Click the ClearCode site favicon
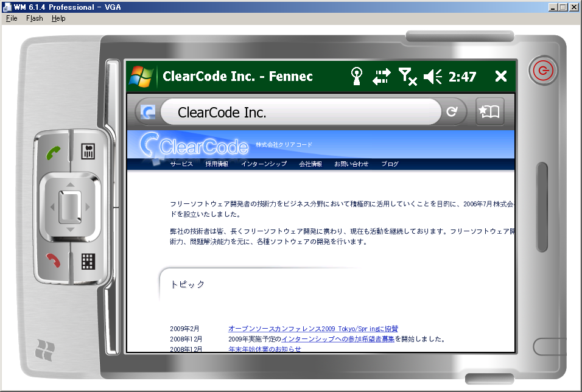This screenshot has height=392, width=582. pos(148,112)
